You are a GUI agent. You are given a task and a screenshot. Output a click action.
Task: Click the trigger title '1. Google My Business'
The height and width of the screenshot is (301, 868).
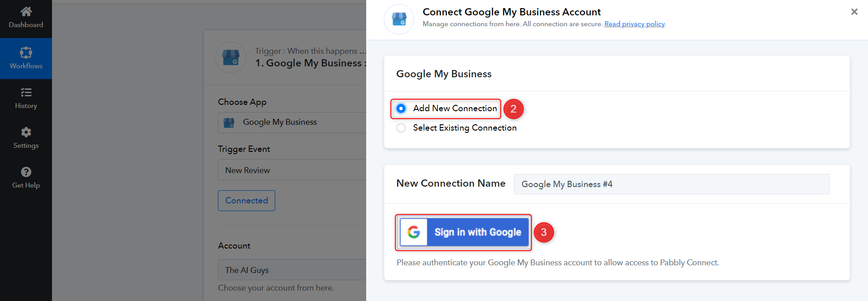tap(311, 63)
